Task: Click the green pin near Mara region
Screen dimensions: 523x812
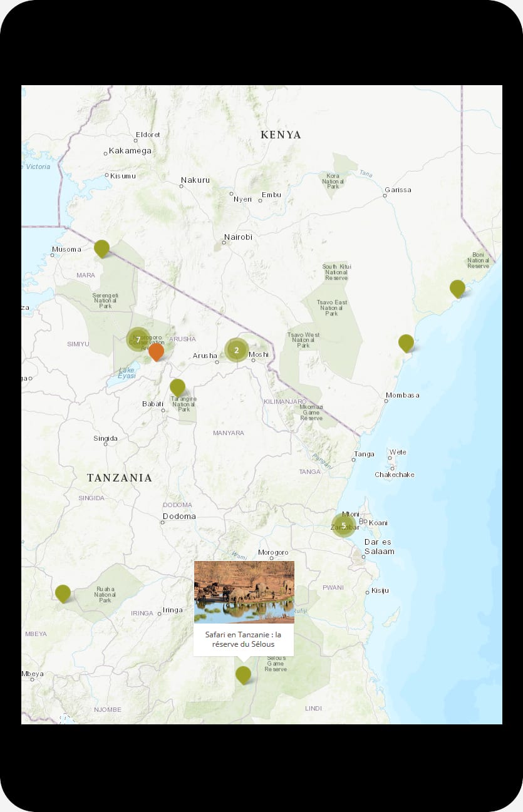Action: [x=101, y=248]
